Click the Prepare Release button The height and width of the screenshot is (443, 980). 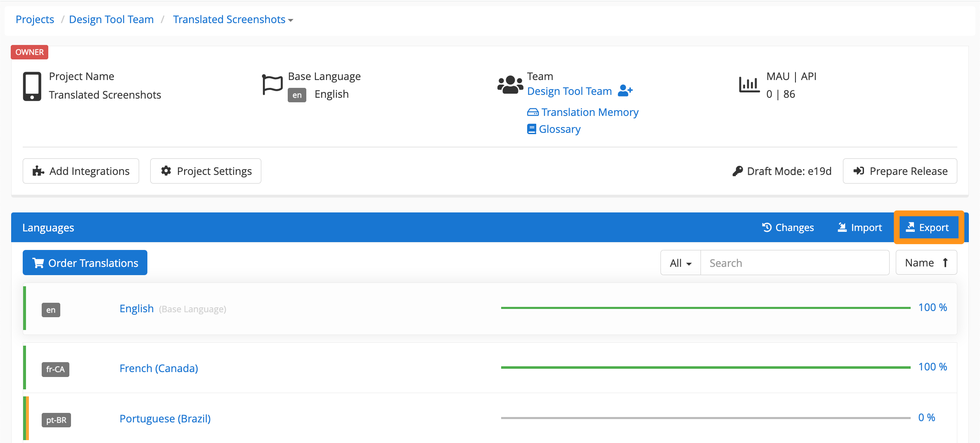(x=900, y=171)
